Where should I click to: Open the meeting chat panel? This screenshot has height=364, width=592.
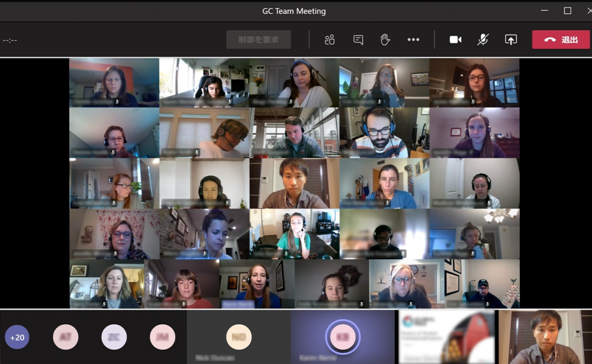tap(358, 39)
